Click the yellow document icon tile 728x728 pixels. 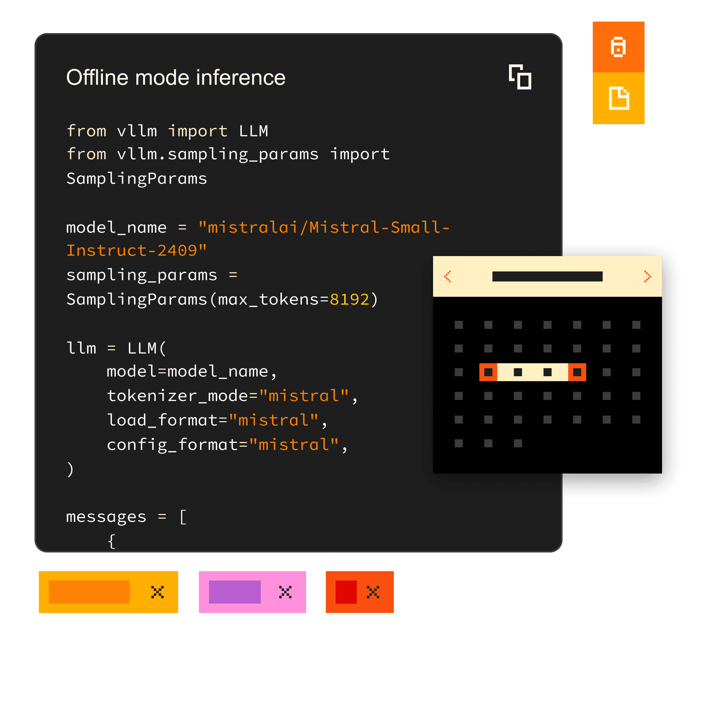pos(618,98)
